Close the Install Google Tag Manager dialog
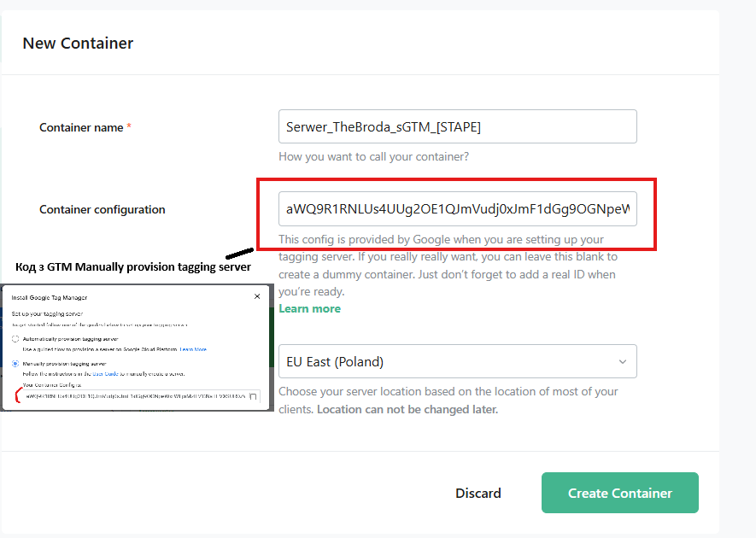Screen dimensions: 756x538 [x=257, y=296]
